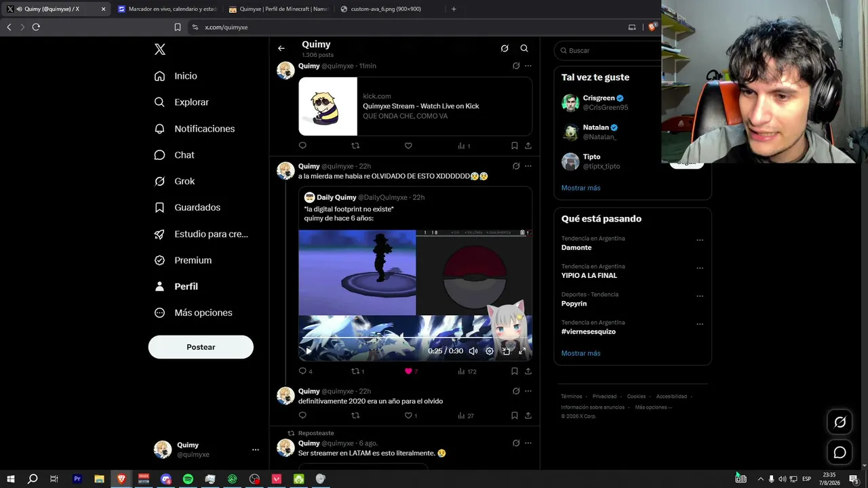This screenshot has height=488, width=868.
Task: Open more options on 'Ser streamer en LATAM' post
Action: coord(528,443)
